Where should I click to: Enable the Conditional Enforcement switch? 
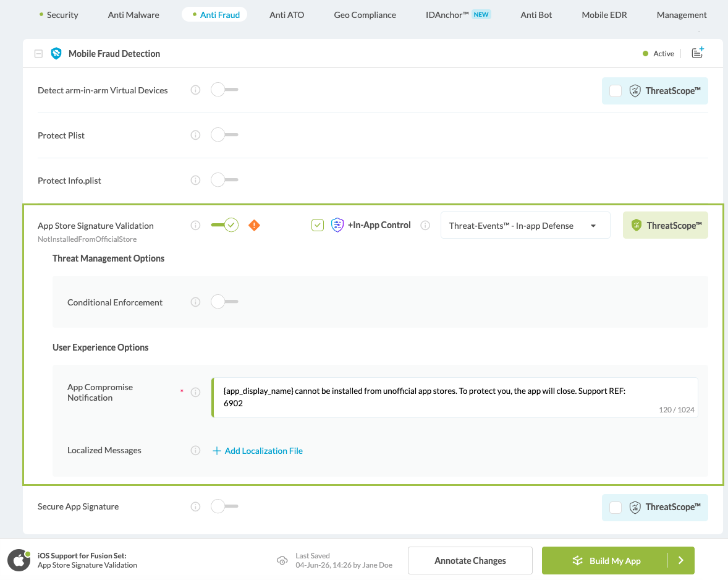tap(224, 301)
